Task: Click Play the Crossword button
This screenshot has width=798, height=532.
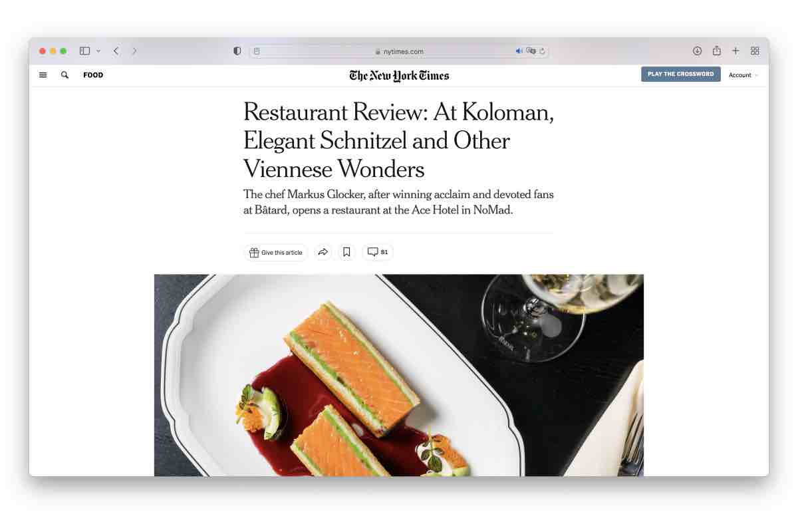Action: (681, 74)
